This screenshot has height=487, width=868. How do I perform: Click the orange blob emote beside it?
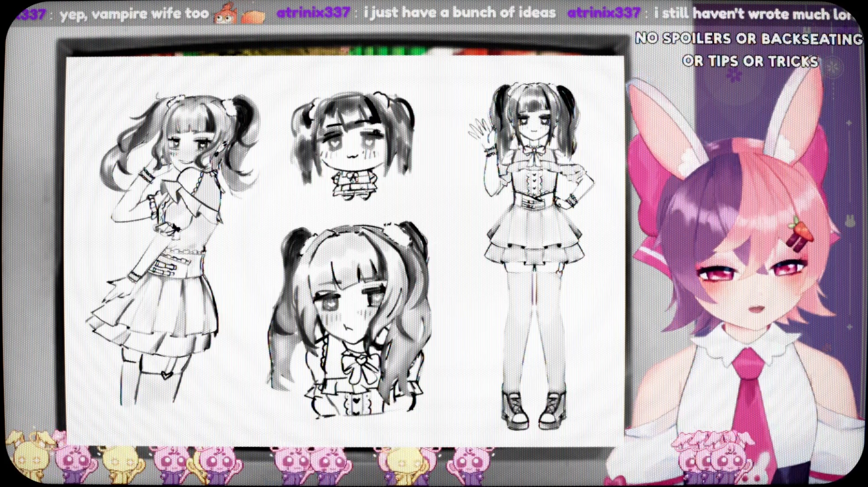coord(254,17)
